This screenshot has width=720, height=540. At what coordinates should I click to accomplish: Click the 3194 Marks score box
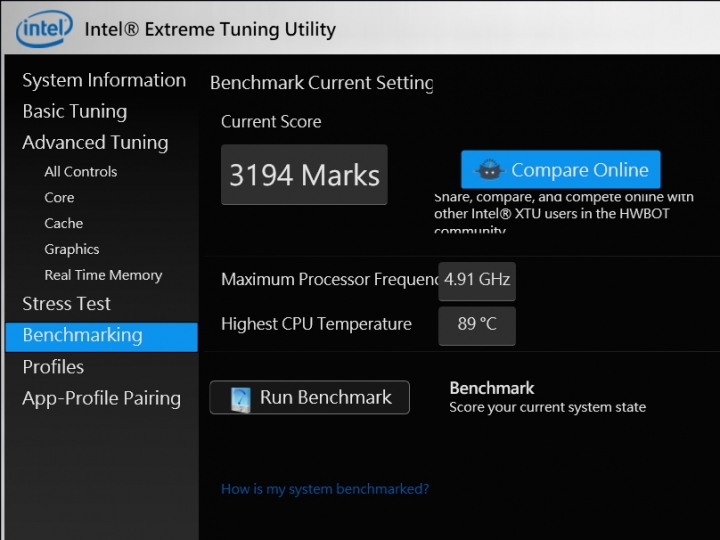[x=304, y=174]
